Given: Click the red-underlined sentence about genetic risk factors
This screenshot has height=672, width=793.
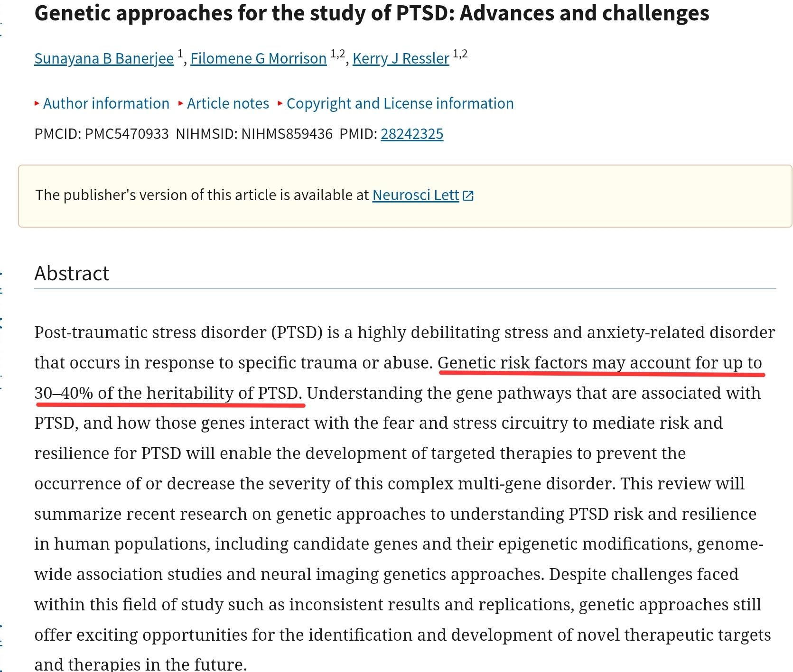Looking at the screenshot, I should tap(600, 363).
